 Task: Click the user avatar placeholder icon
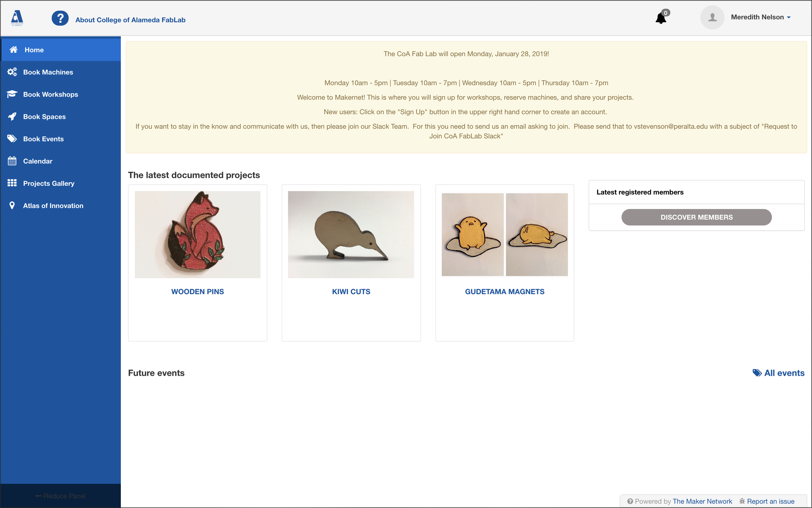click(x=712, y=18)
